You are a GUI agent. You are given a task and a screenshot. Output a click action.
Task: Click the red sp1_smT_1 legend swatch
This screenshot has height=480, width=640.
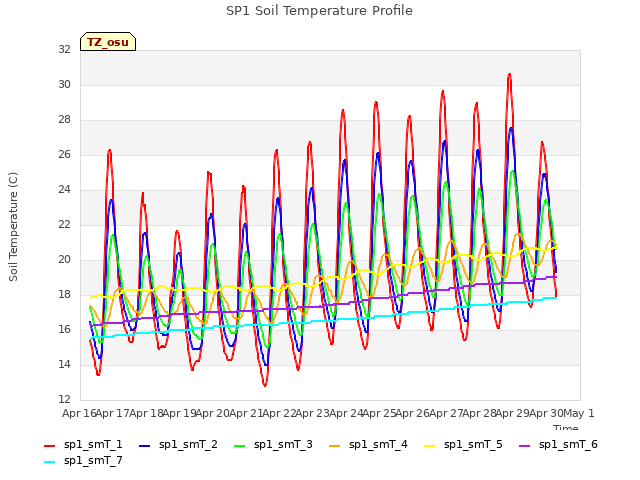coord(49,446)
